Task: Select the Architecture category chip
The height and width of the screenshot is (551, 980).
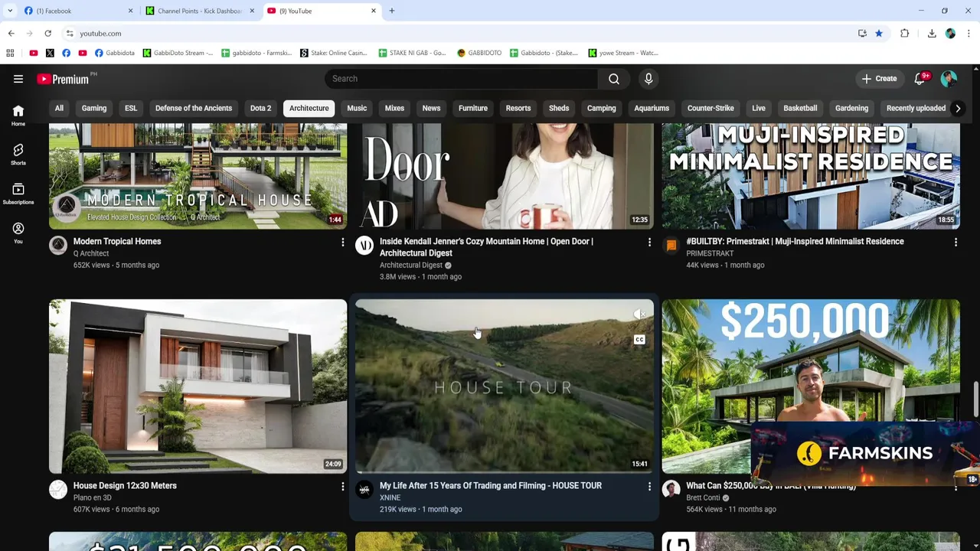Action: (309, 108)
